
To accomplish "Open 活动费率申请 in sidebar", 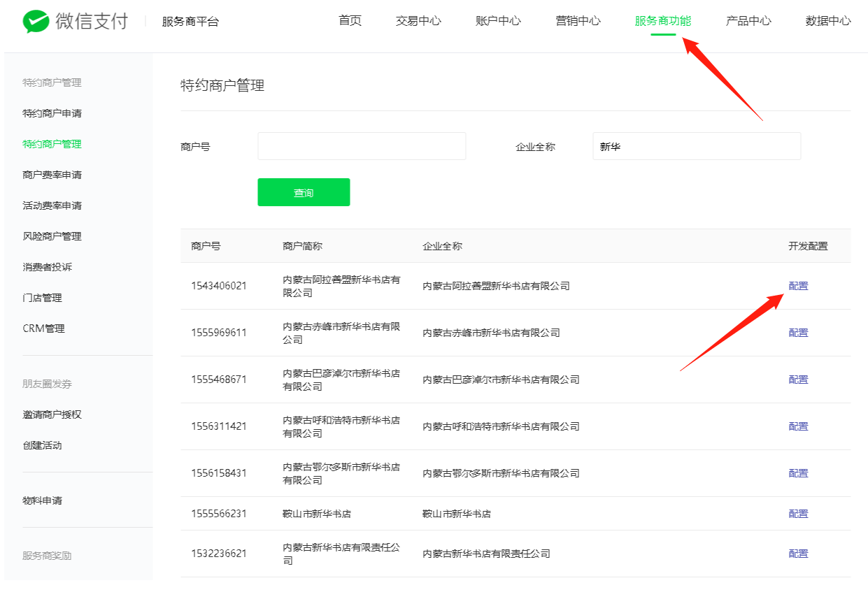I will pos(52,205).
